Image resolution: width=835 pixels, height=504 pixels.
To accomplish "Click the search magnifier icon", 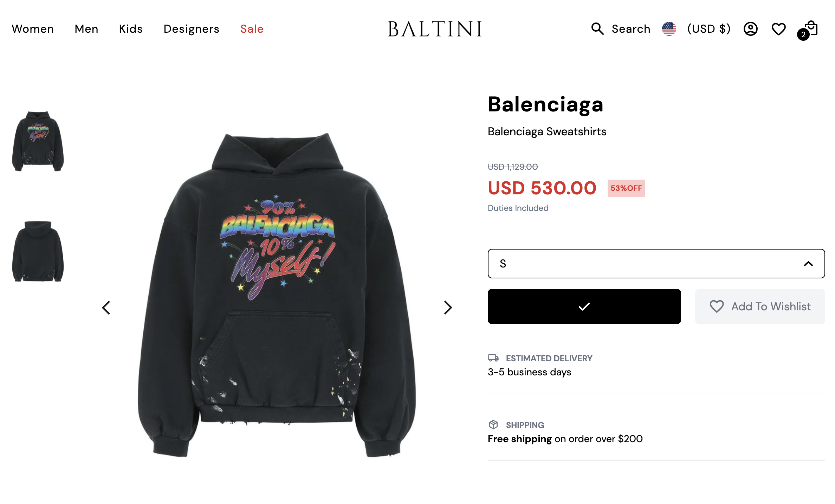I will (597, 28).
